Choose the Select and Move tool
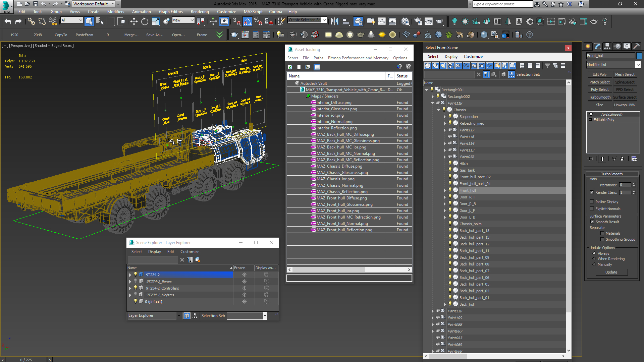This screenshot has width=644, height=362. (134, 21)
